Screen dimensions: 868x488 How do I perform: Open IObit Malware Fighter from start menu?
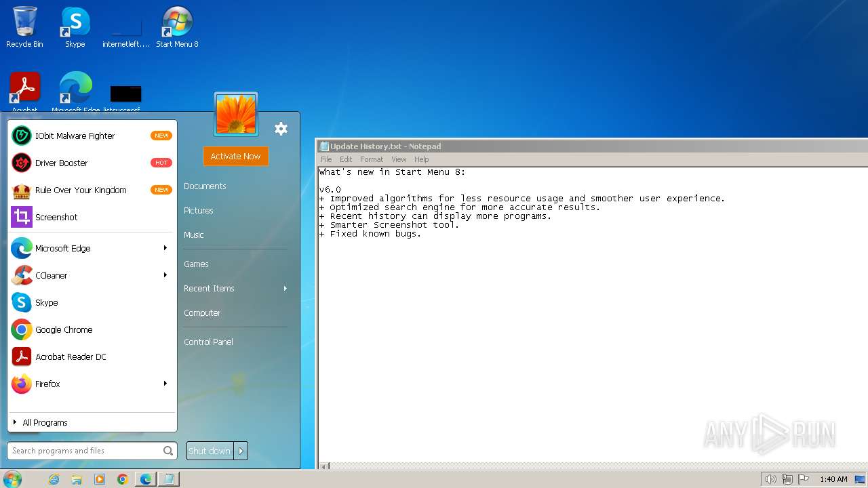click(92, 136)
